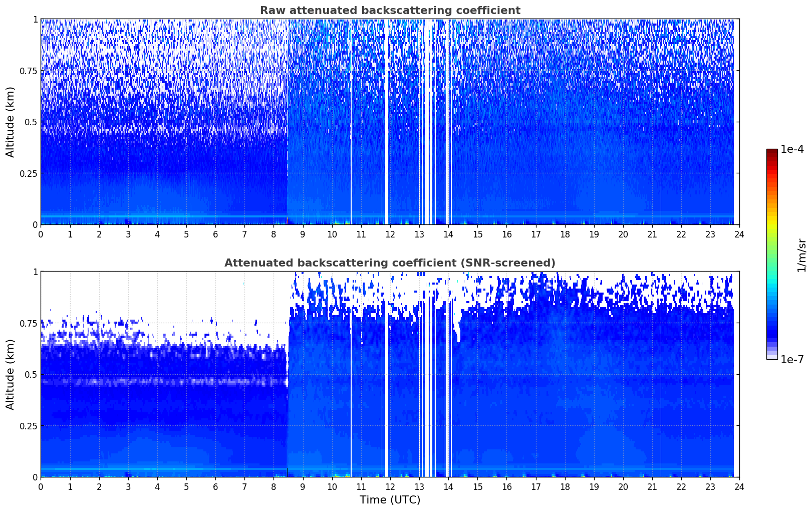Image resolution: width=812 pixels, height=511 pixels.
Task: Click the 0.75 km tick on bottom plot's altitude axis
Action: pos(29,324)
